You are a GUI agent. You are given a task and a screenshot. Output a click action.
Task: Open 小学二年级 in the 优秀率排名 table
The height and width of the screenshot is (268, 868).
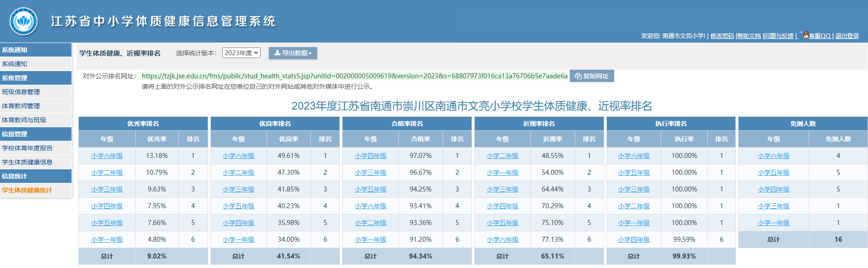pos(107,172)
